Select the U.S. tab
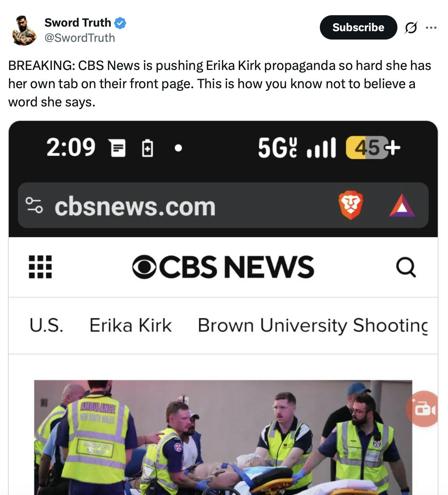Image resolution: width=448 pixels, height=495 pixels. [47, 325]
